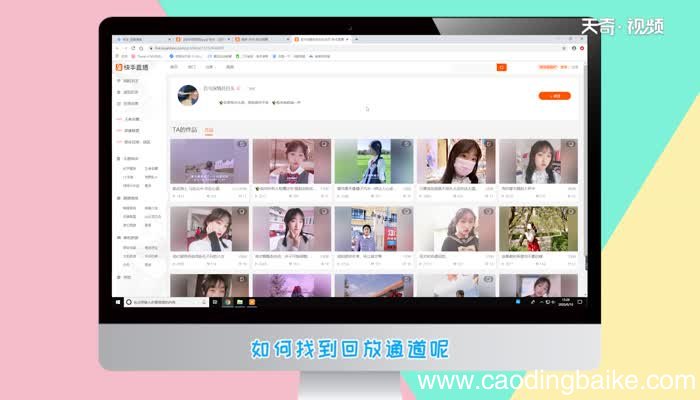700x400 pixels.
Task: Click the browser back arrow
Action: point(117,48)
